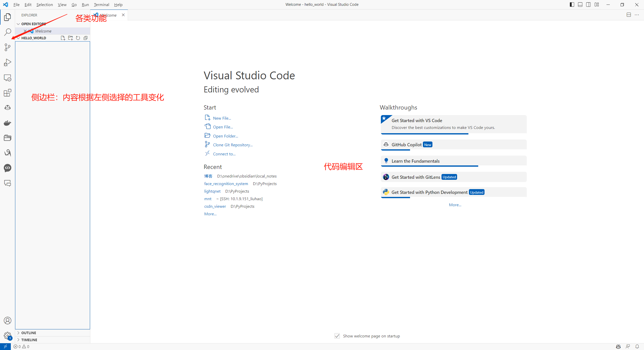Open the feedback icon in status bar
Screen dimensions: 644x350
(628, 346)
